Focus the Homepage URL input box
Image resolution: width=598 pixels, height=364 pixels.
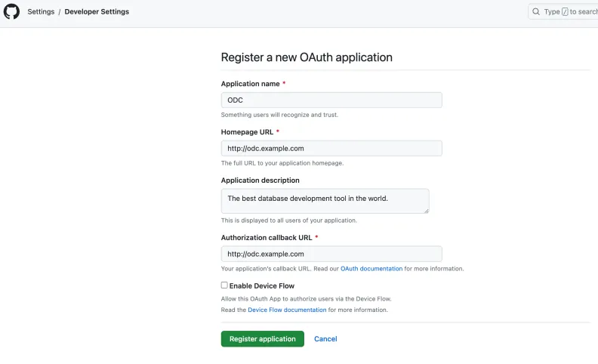pos(331,148)
